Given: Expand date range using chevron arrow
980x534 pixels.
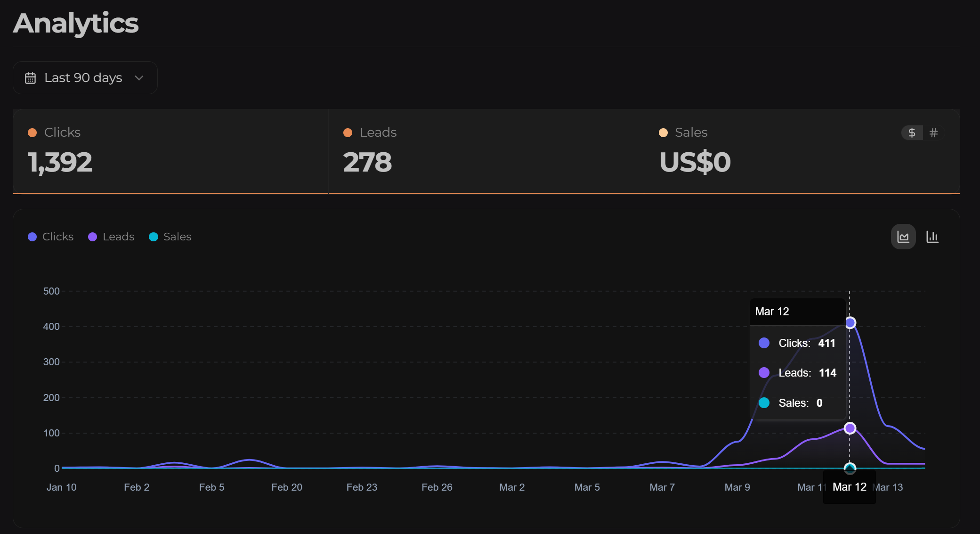Looking at the screenshot, I should click(139, 78).
